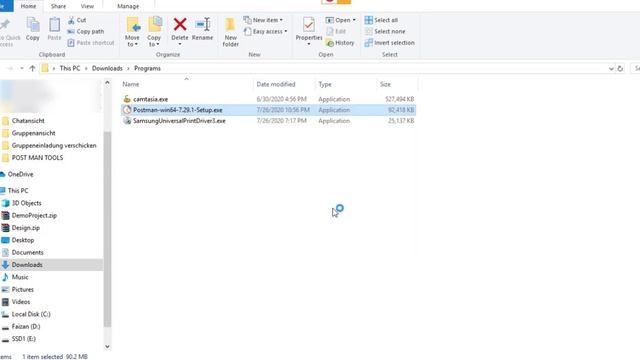Open Chatansicht folder in sidebar

coord(28,121)
